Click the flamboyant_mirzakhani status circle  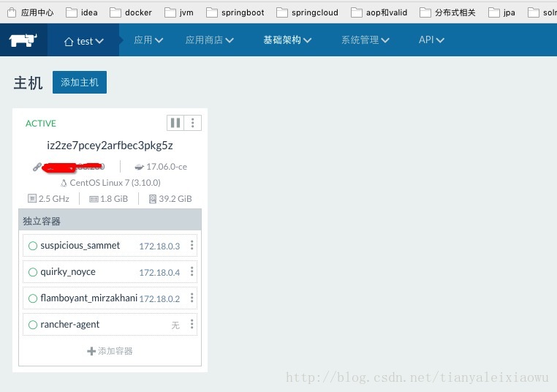point(33,298)
